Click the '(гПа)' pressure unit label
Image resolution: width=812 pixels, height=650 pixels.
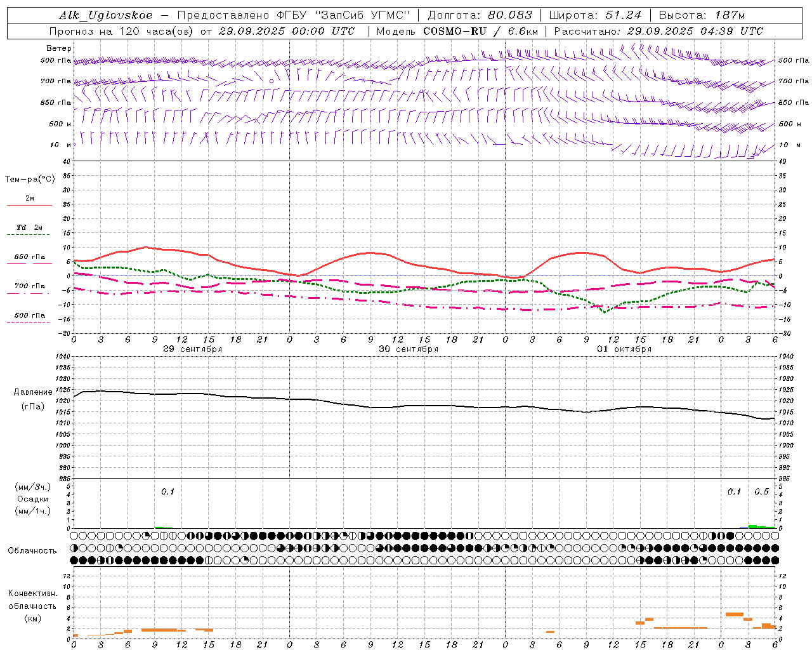click(x=33, y=407)
